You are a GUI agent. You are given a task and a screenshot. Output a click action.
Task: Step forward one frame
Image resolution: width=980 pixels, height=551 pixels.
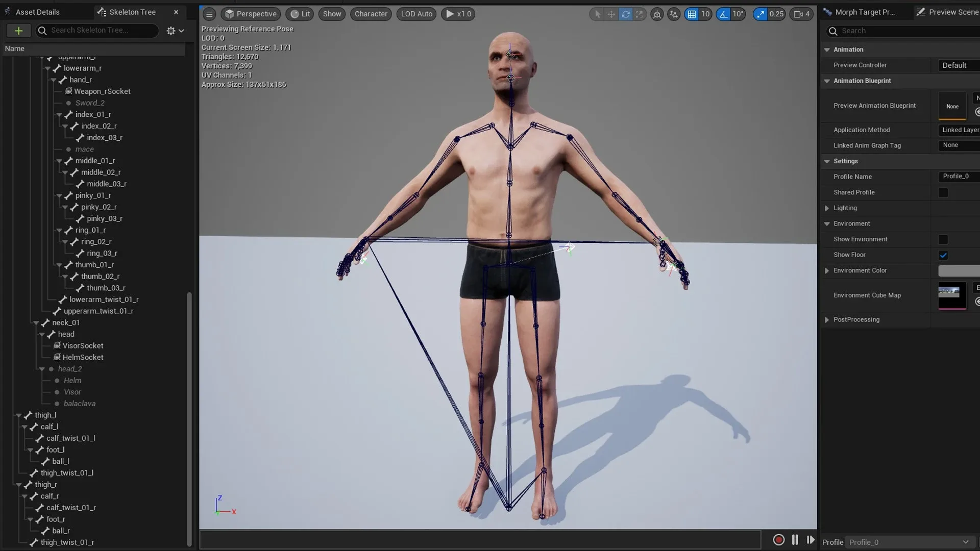tap(811, 540)
